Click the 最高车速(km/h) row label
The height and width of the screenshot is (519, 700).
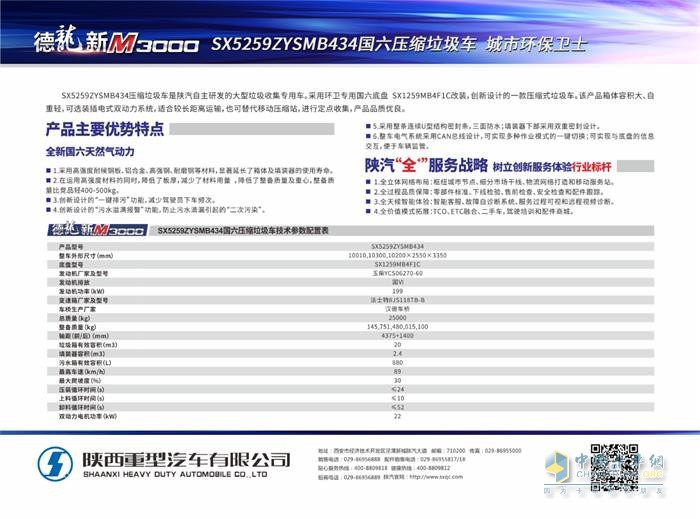click(x=82, y=372)
